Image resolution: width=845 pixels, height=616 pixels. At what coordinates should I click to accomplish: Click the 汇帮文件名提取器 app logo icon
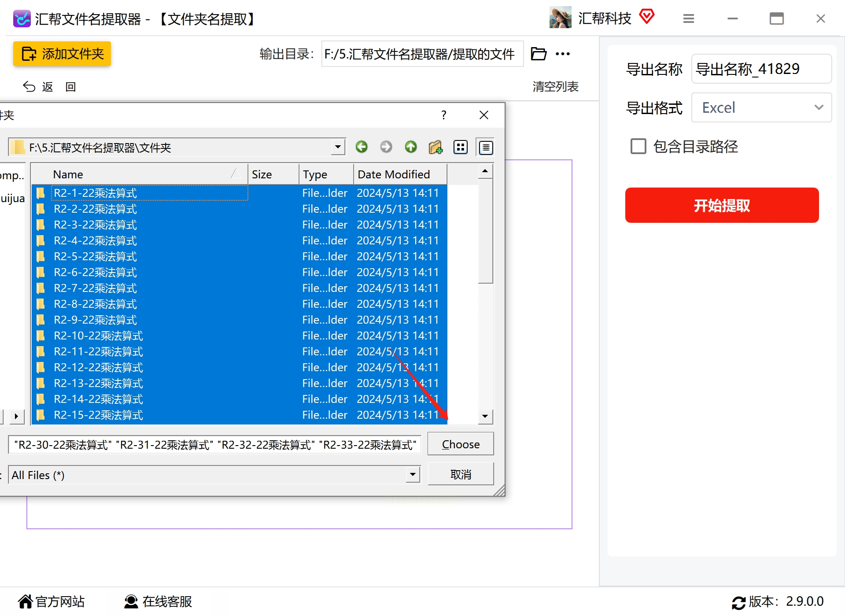(x=22, y=18)
